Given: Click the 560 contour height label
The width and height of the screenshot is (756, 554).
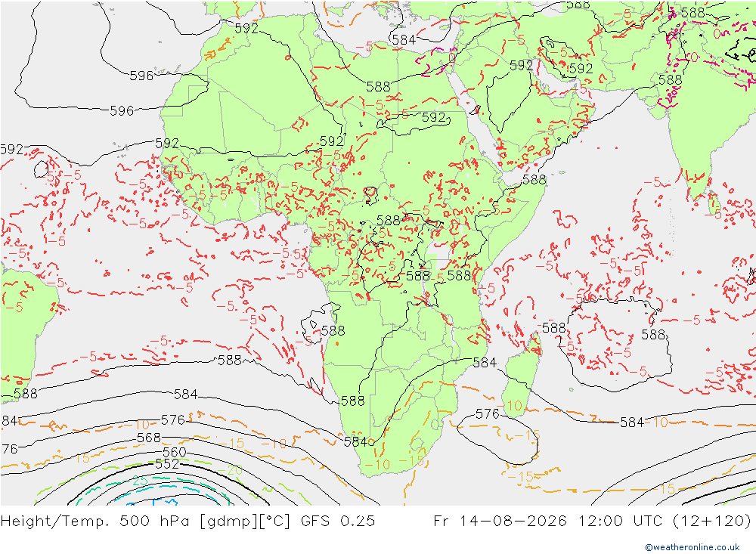Looking at the screenshot, I should click(x=174, y=452).
